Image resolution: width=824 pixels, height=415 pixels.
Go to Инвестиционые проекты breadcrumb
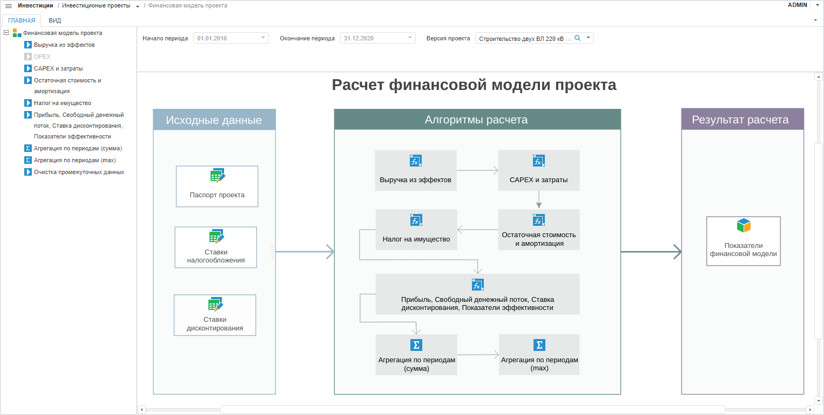coord(96,6)
